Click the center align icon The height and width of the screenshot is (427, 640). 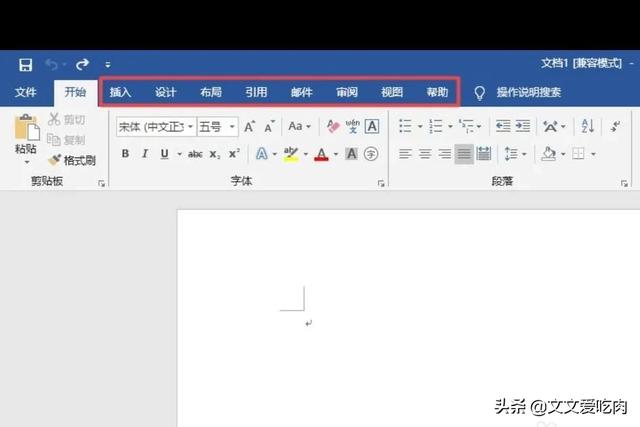point(425,154)
